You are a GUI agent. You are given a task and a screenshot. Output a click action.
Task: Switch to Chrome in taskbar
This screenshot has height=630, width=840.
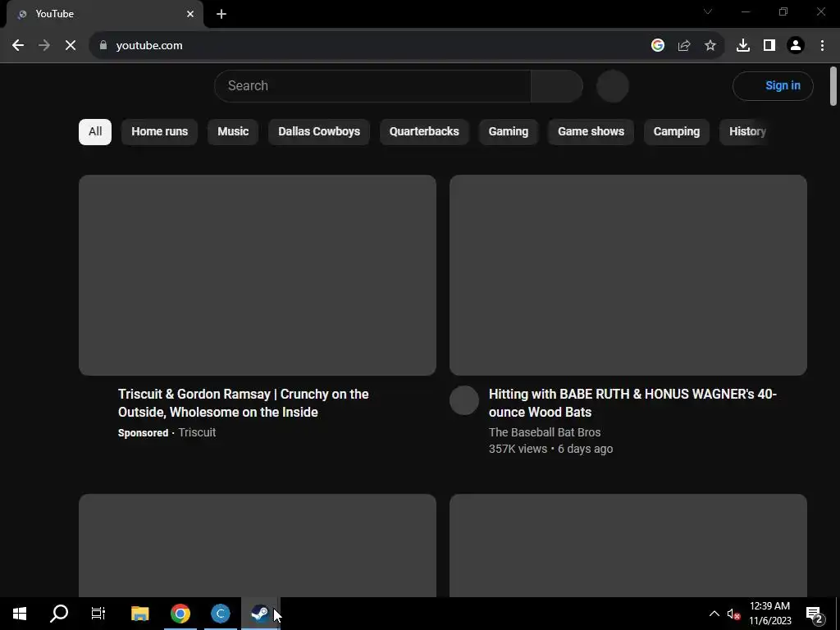180,614
